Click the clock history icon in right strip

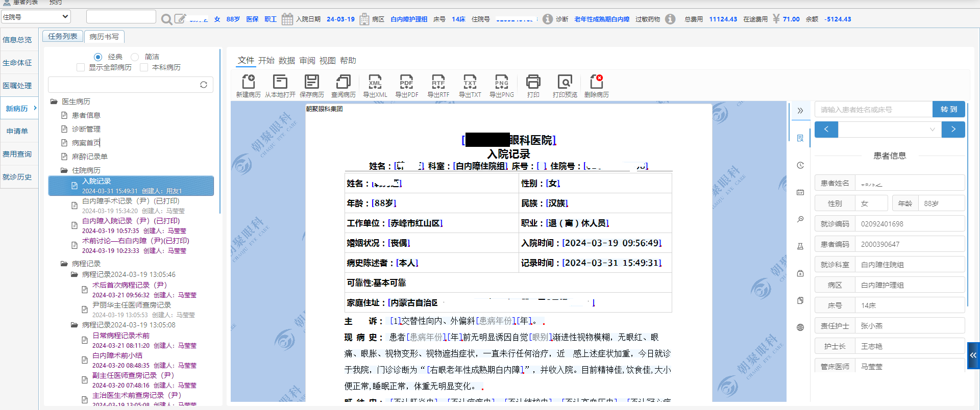[800, 165]
